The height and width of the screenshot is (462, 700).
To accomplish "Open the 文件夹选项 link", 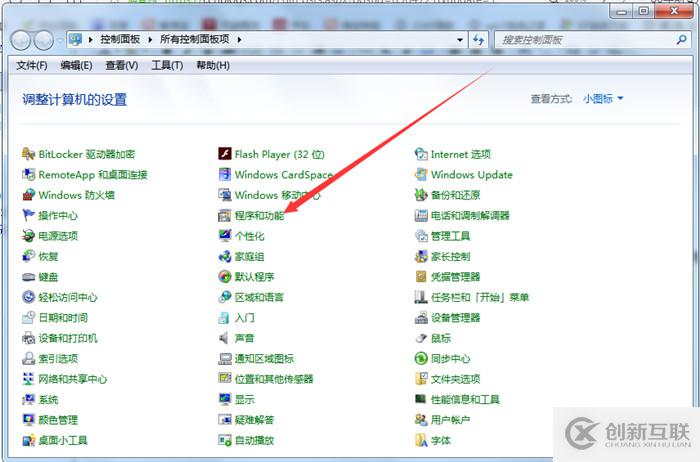I will pyautogui.click(x=455, y=379).
